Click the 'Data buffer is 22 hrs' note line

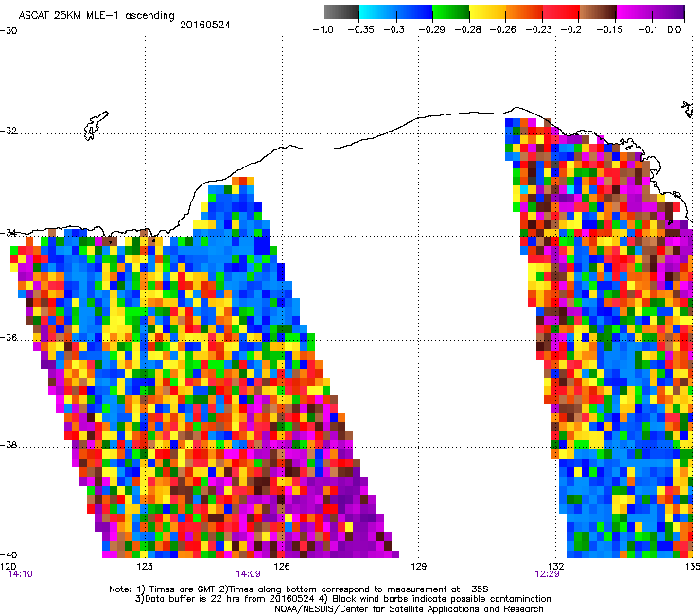pos(342,599)
